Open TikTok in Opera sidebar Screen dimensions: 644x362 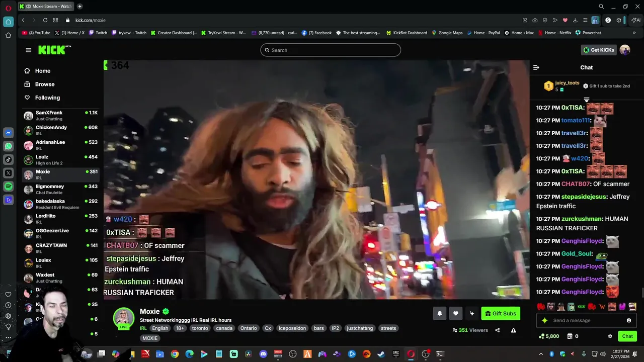coord(8,160)
